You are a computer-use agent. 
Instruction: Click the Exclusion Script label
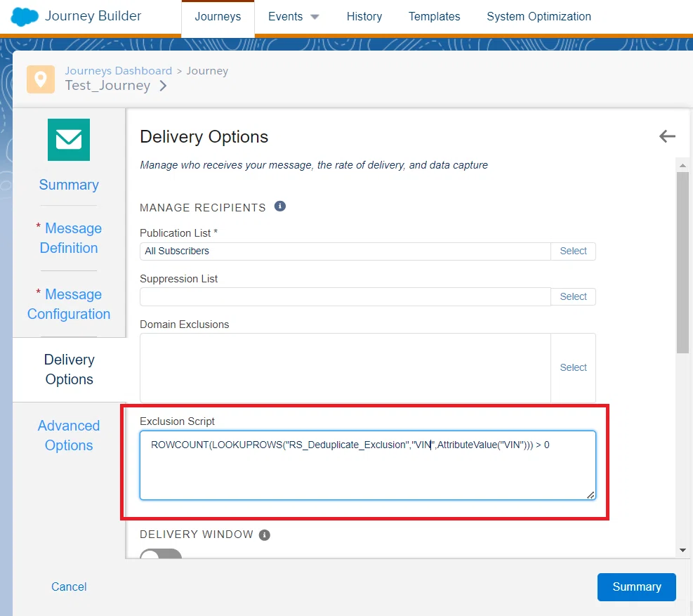pos(177,421)
